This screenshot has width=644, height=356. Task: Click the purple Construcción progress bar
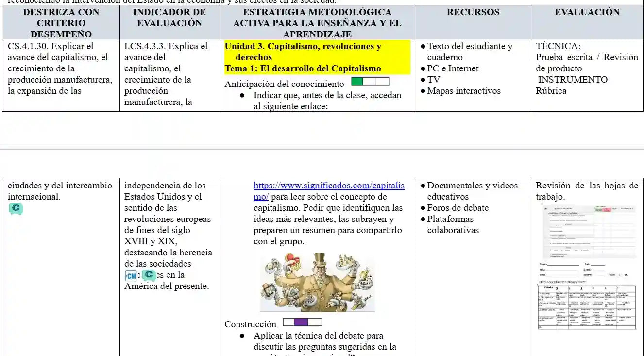tap(302, 322)
